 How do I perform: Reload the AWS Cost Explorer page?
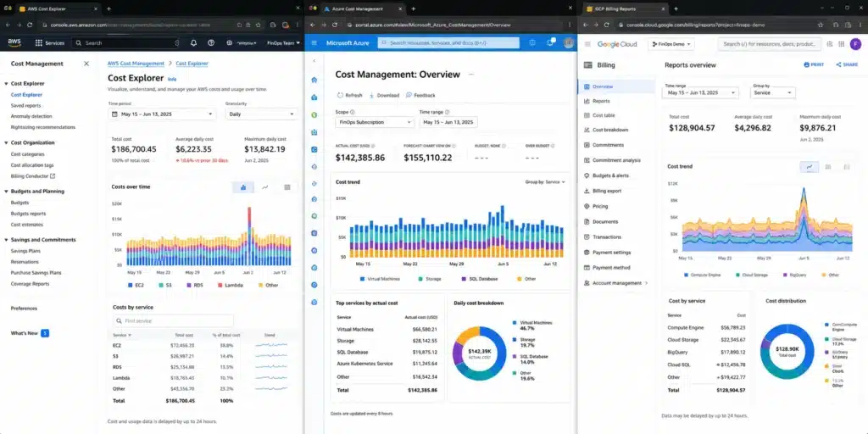[x=31, y=25]
